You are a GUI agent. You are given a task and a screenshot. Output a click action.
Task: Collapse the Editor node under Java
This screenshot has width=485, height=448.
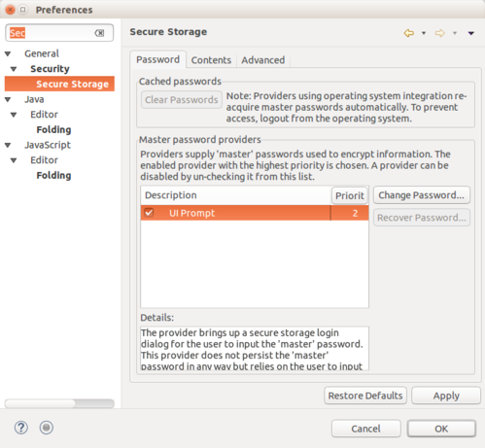(x=14, y=115)
